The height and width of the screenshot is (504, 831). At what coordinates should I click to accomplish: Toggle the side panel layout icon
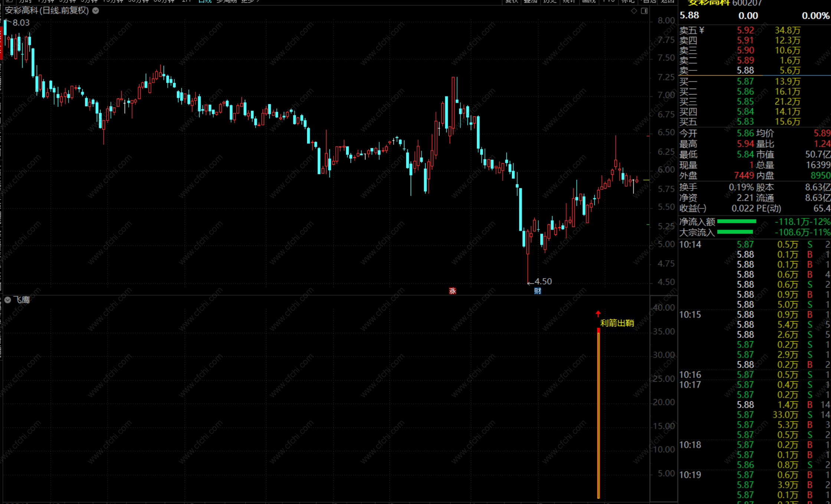tap(644, 11)
